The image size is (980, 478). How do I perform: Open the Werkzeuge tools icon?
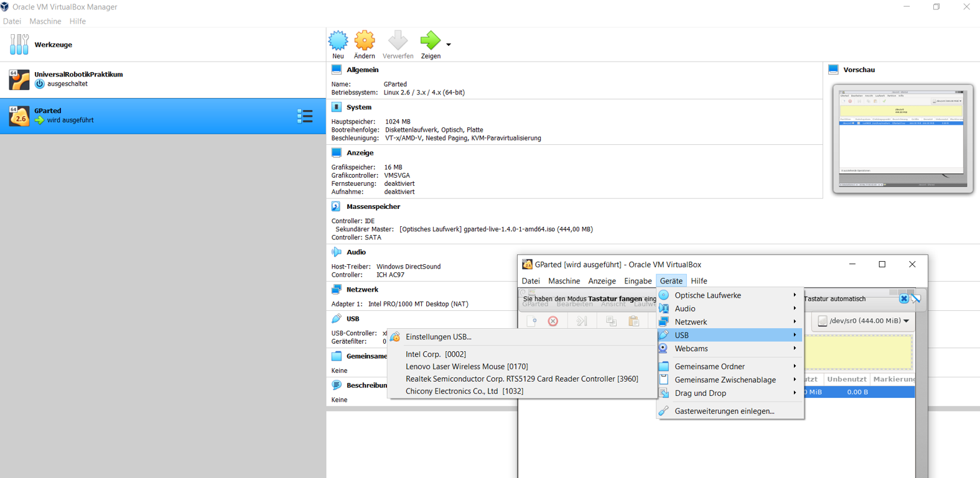[x=19, y=45]
